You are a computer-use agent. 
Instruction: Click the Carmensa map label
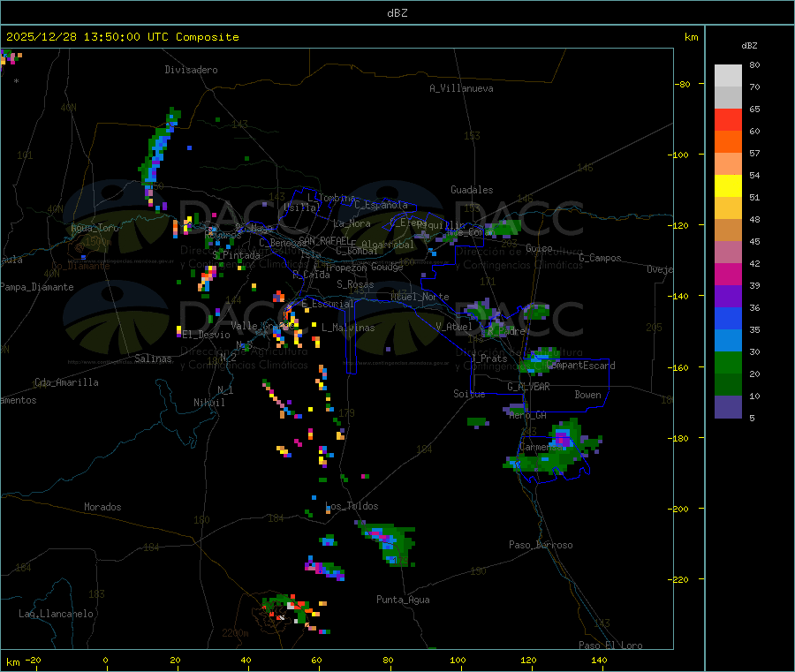(x=541, y=447)
